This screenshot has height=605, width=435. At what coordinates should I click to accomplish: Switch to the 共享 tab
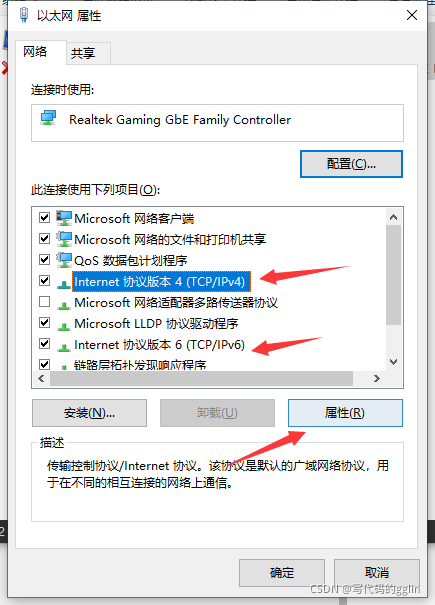click(83, 53)
